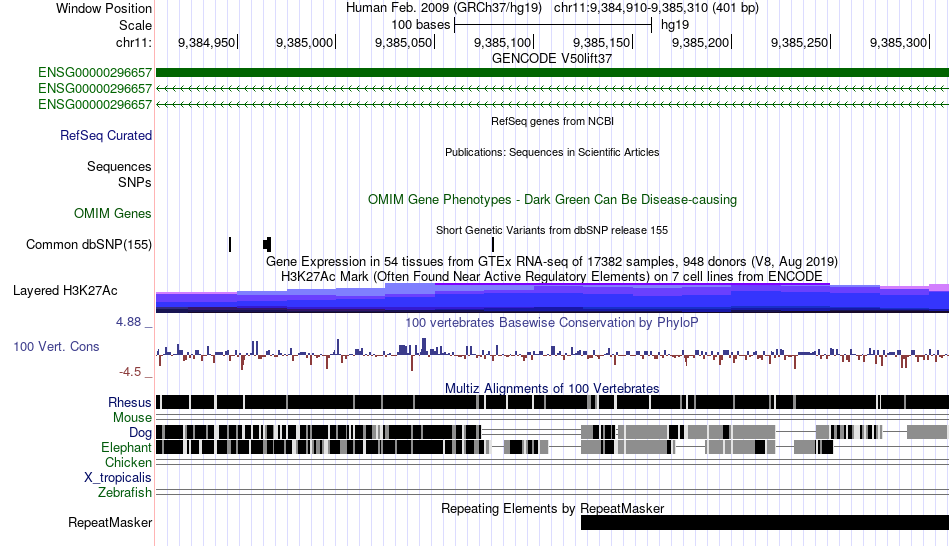Click the 100 bases scale bar
Viewport: 950px width, 546px height.
coord(553,25)
